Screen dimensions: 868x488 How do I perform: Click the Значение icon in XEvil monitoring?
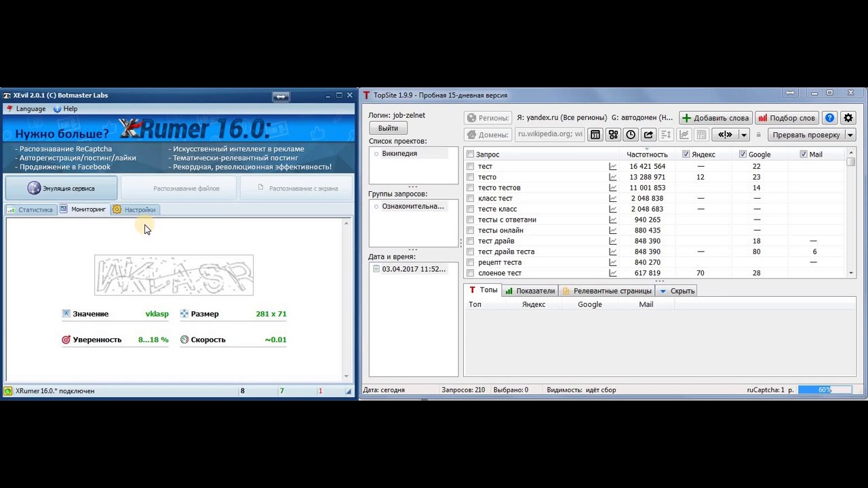[x=66, y=314]
